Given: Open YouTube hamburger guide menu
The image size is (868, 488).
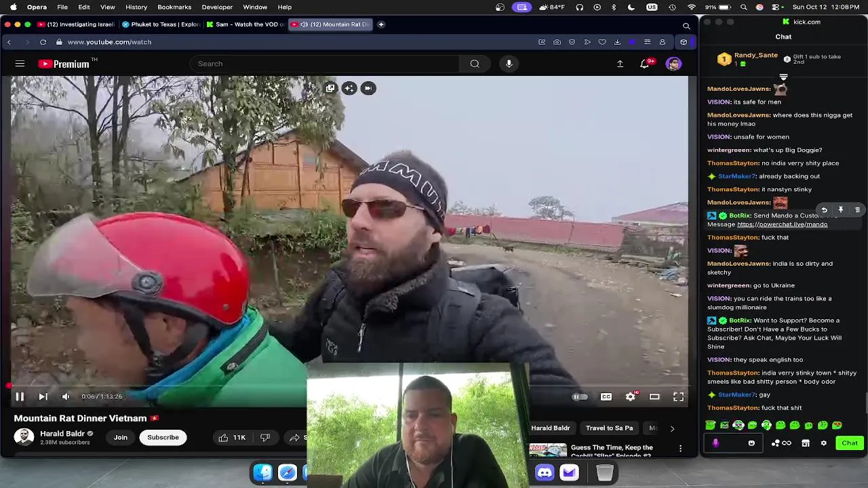Looking at the screenshot, I should pos(20,64).
